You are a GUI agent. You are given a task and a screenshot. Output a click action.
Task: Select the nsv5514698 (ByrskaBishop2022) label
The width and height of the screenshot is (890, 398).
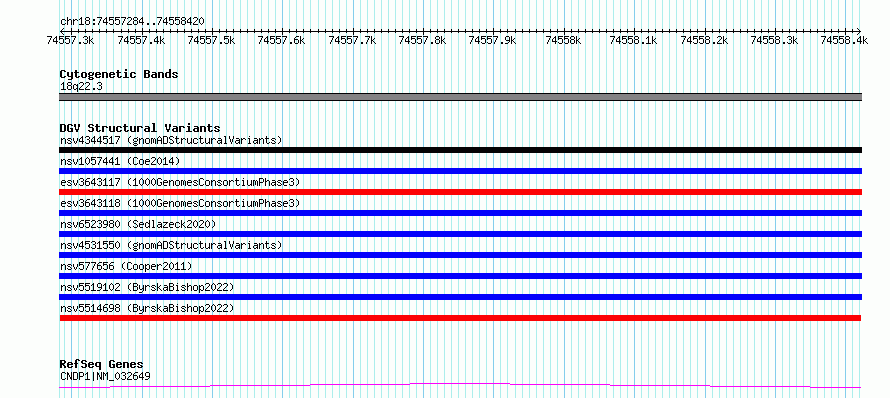[147, 308]
